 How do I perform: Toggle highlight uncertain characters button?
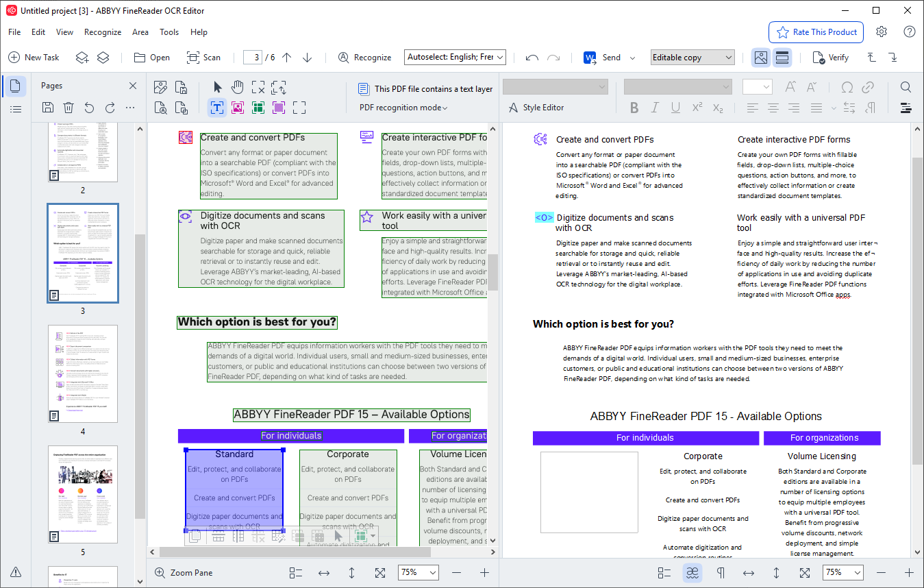click(693, 573)
